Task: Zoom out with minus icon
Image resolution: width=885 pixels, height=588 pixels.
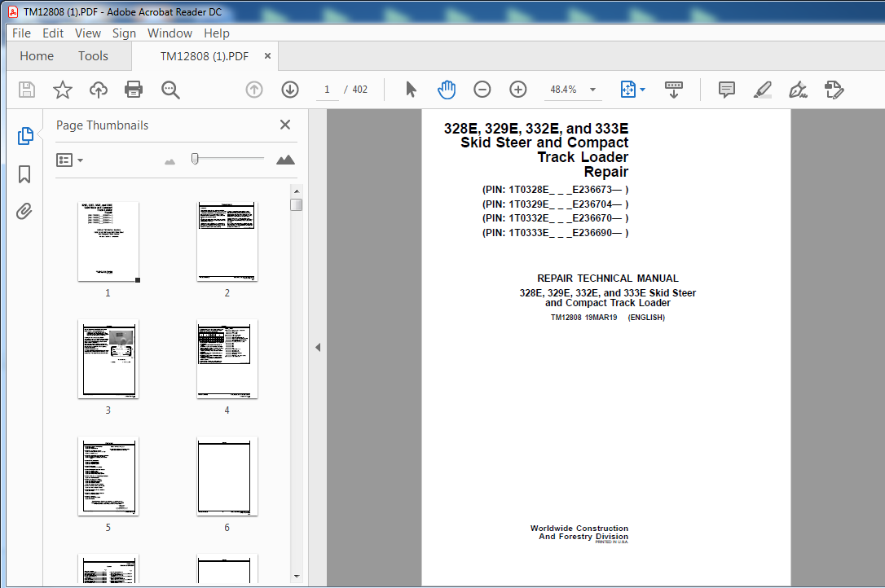Action: click(x=482, y=90)
